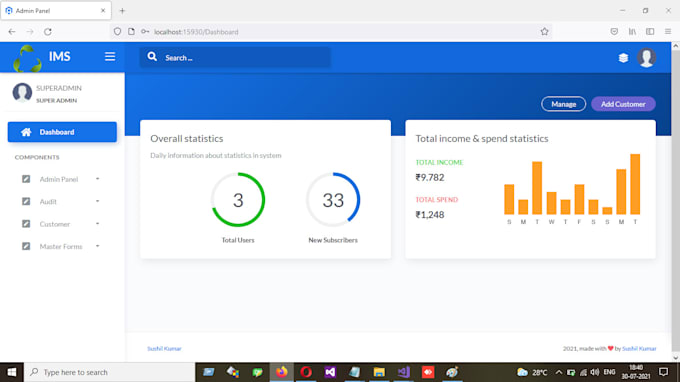
Task: Open Firefox from the taskbar
Action: point(281,372)
